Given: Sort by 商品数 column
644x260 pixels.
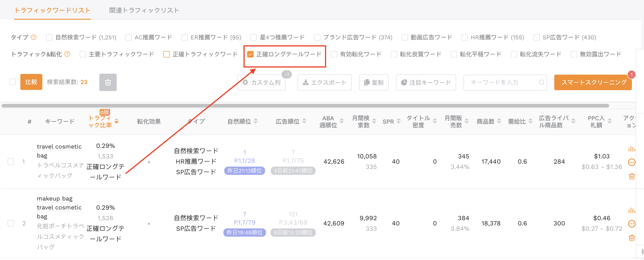Looking at the screenshot, I should coord(499,121).
